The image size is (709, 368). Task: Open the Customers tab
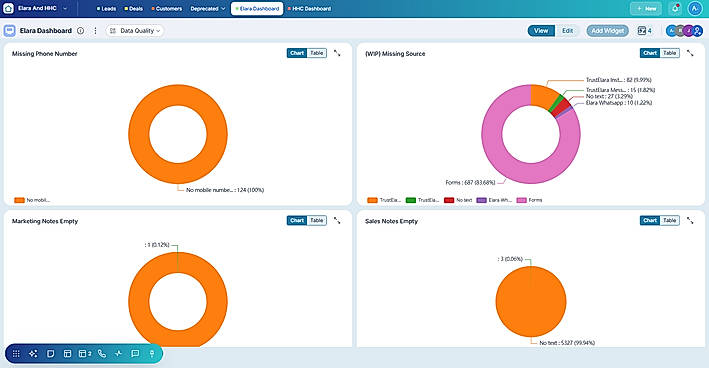pos(167,9)
